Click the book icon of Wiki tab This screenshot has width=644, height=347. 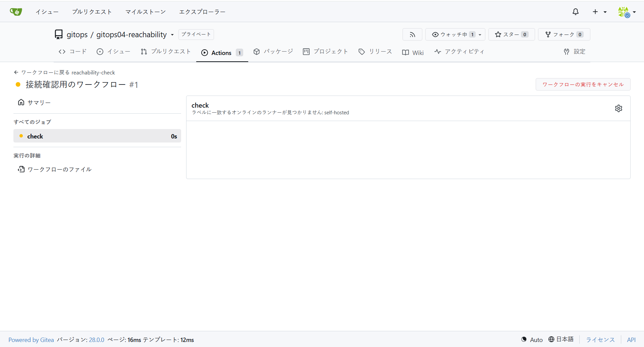pos(406,53)
